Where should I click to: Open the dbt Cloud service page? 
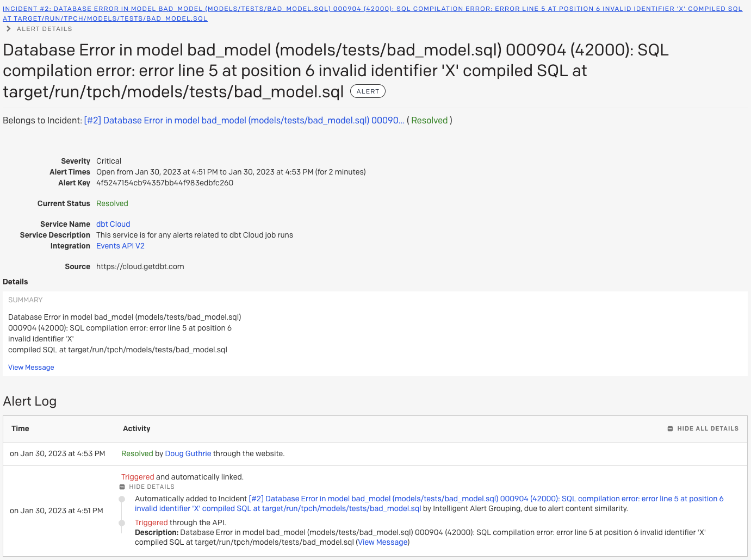(x=113, y=223)
